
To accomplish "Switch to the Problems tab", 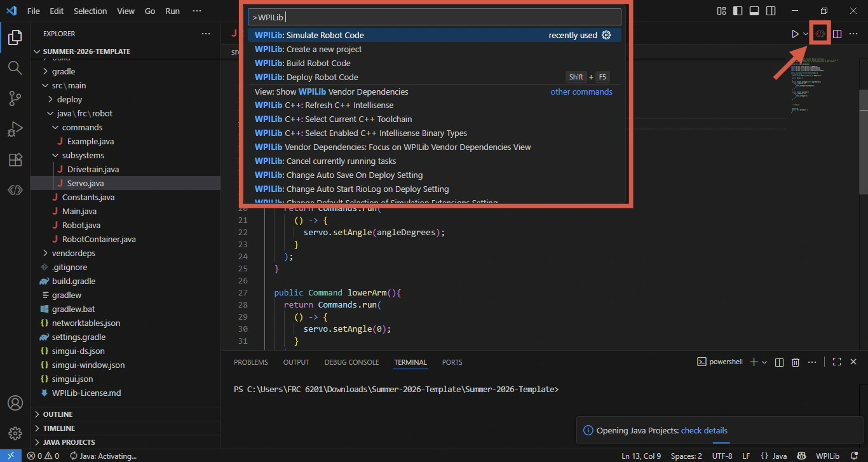I will [251, 362].
